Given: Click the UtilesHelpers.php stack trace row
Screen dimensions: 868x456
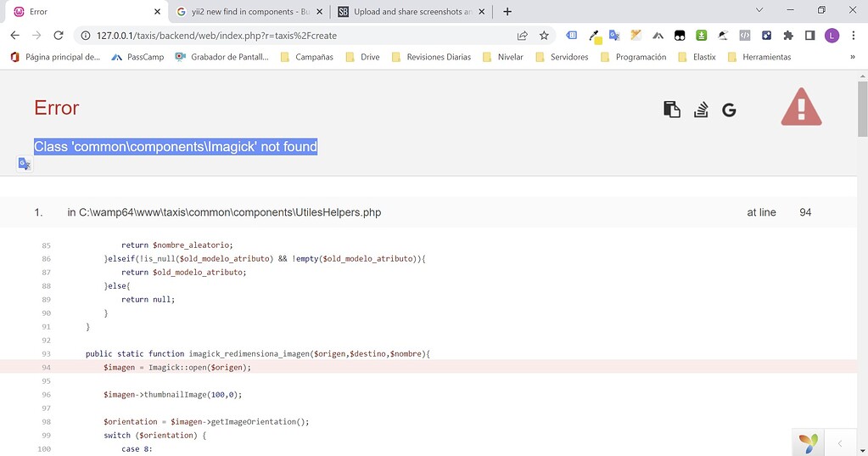Looking at the screenshot, I should click(x=428, y=212).
